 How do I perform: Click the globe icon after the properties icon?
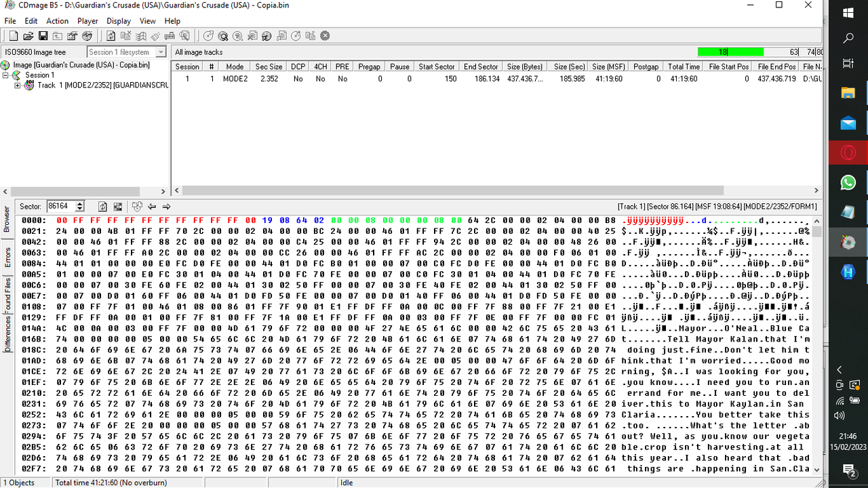point(87,36)
